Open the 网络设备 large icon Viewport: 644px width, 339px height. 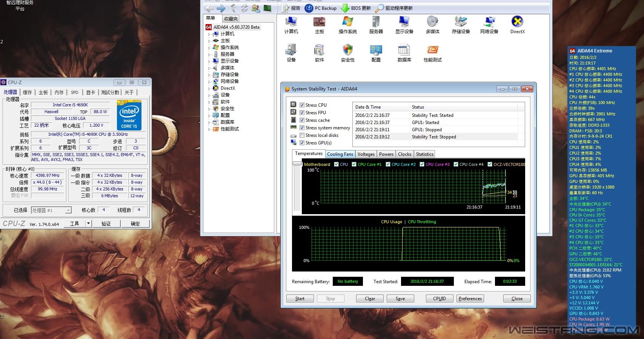click(x=489, y=25)
